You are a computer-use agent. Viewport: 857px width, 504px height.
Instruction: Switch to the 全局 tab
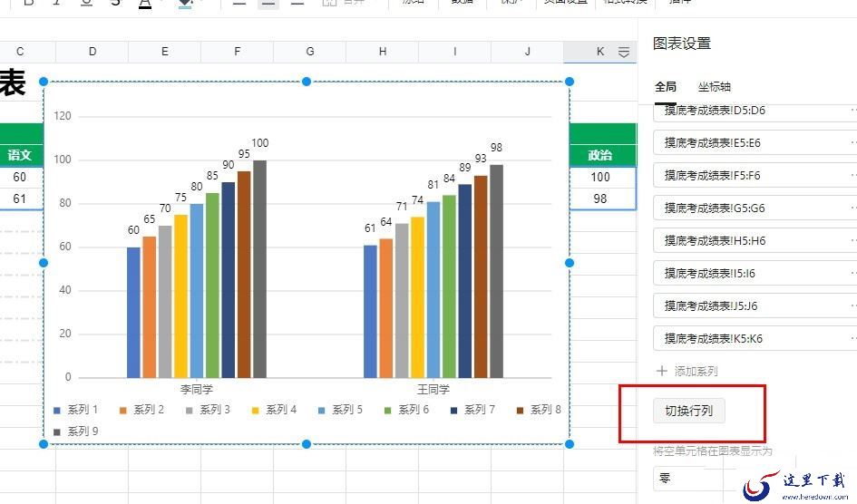(666, 87)
